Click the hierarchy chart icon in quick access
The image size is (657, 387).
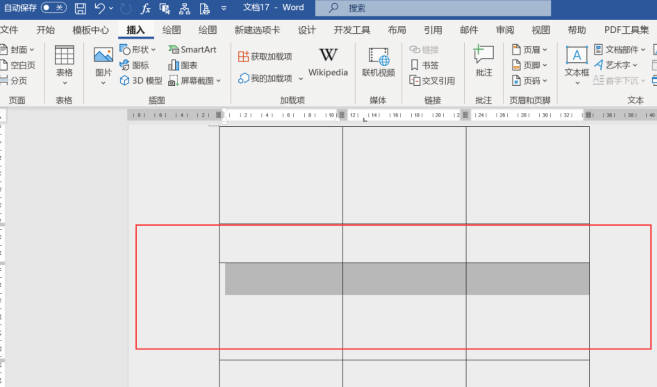tap(184, 8)
